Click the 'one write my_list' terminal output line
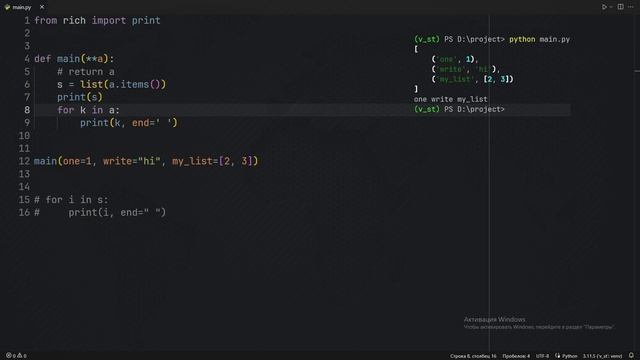 coord(450,99)
